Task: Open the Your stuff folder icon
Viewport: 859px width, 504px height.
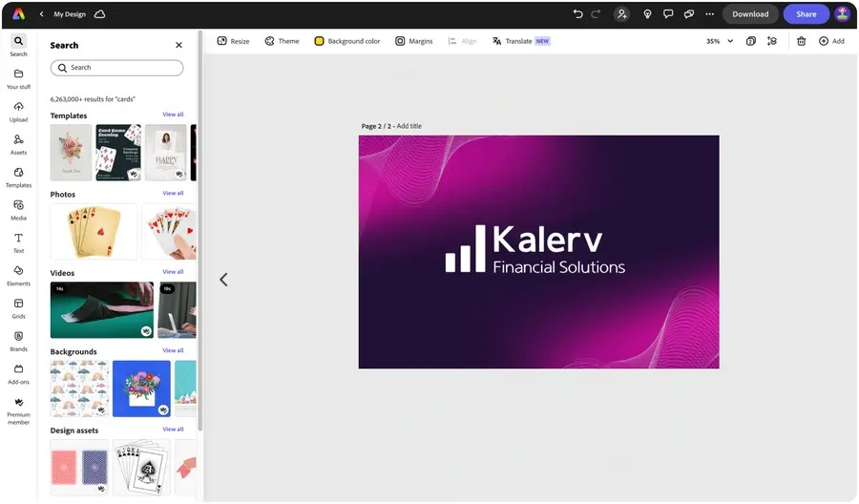Action: click(x=19, y=73)
